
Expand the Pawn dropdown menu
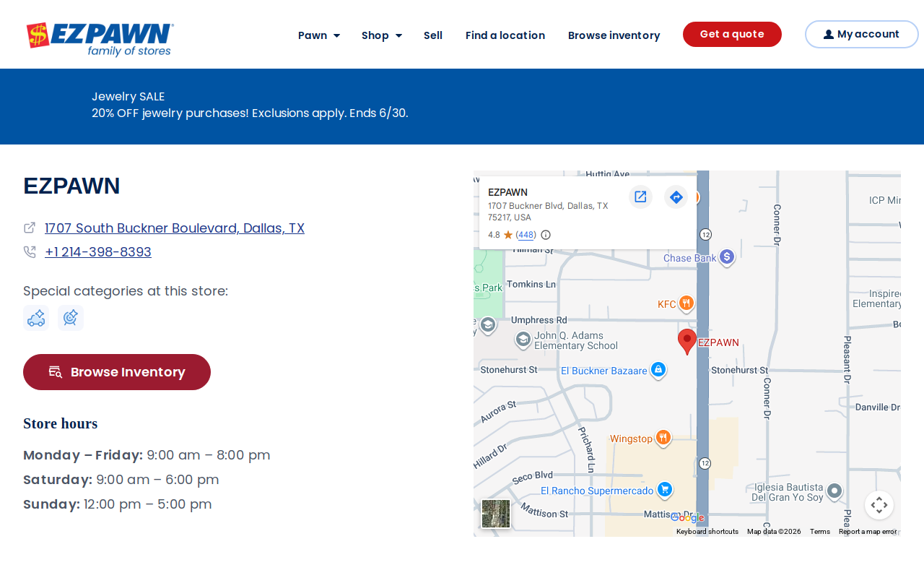319,35
